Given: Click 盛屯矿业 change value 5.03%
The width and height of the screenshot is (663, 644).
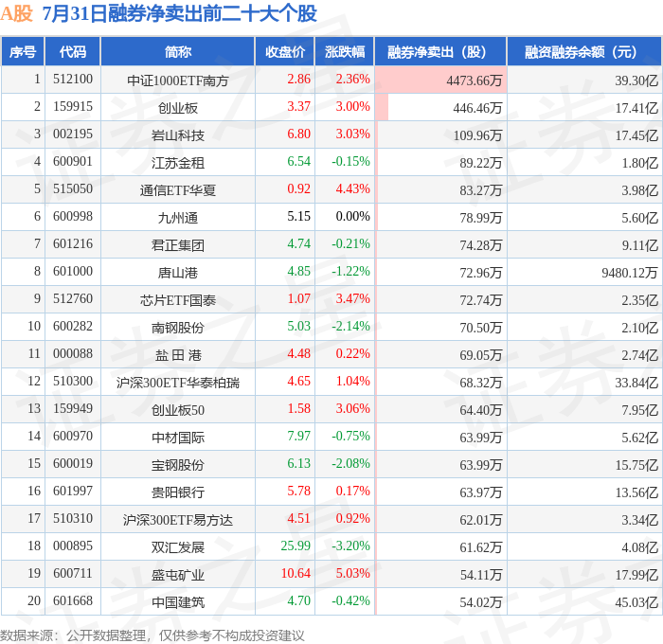Looking at the screenshot, I should tap(352, 573).
